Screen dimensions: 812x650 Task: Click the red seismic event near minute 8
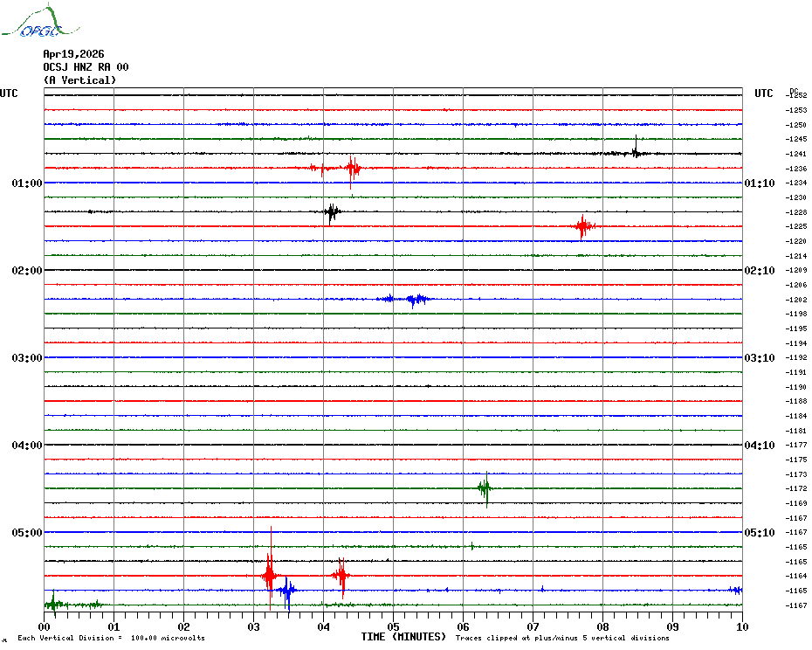coord(582,226)
